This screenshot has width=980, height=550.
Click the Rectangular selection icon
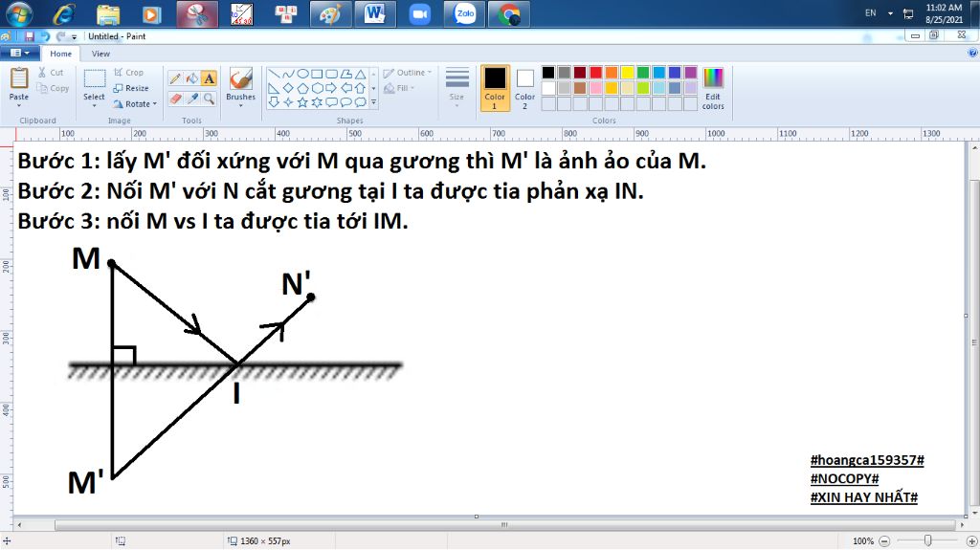(95, 78)
